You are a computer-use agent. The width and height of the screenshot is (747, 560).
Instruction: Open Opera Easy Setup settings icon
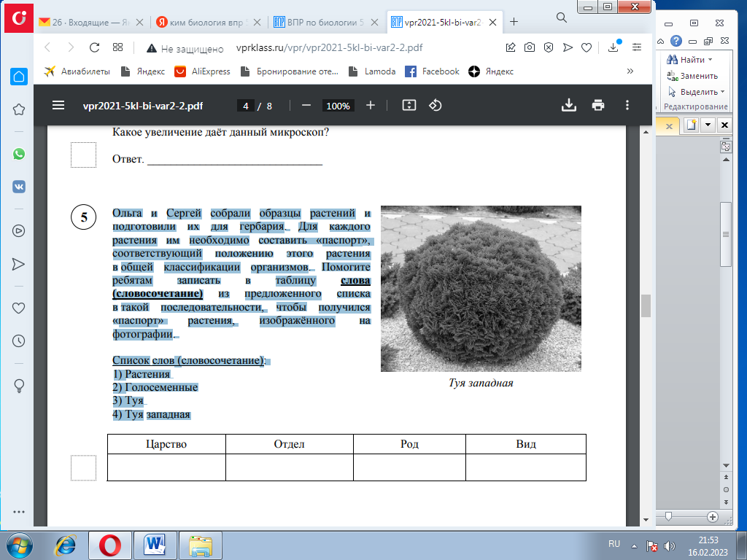pyautogui.click(x=636, y=47)
